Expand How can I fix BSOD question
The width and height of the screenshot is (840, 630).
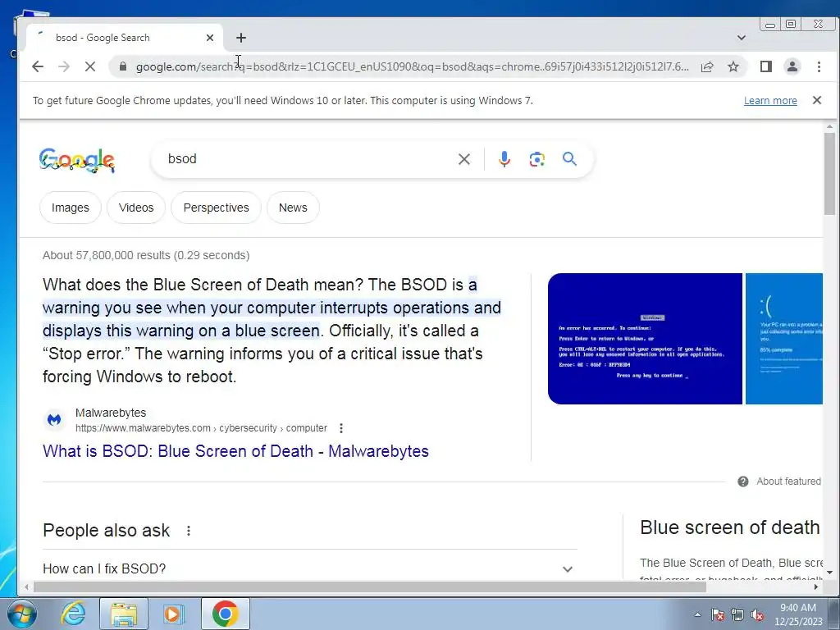(309, 568)
